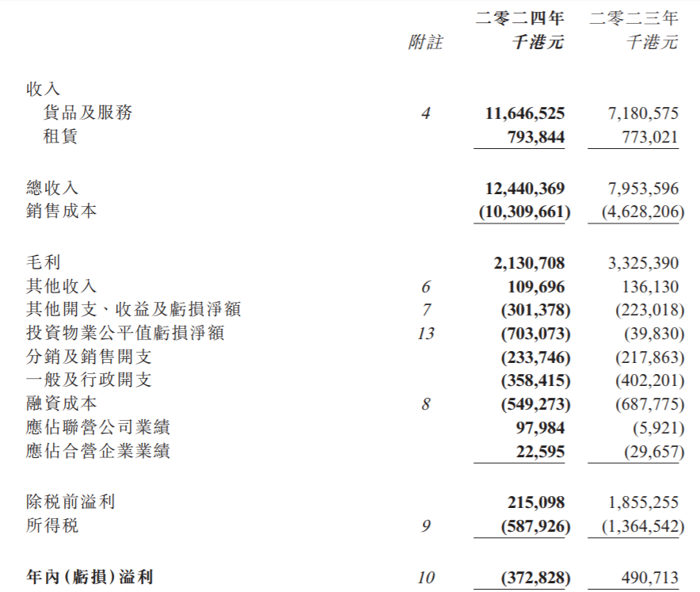Screen dimensions: 700x592
Task: Select the 一般及行政開支 label
Action: 89,380
